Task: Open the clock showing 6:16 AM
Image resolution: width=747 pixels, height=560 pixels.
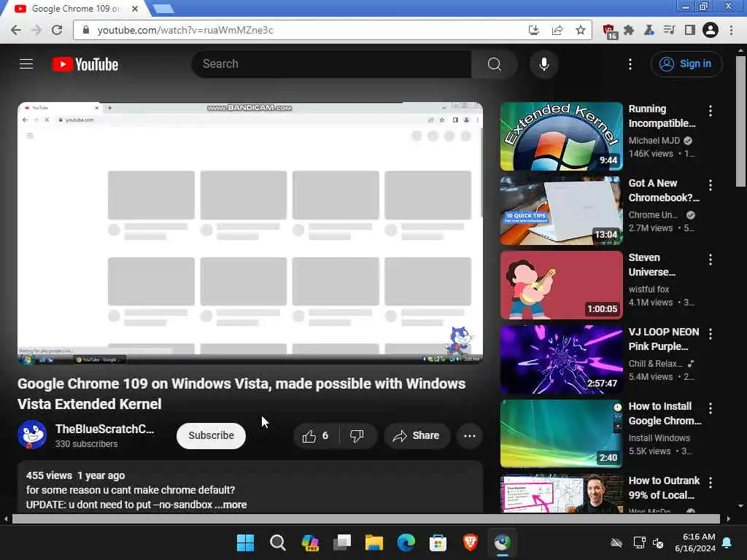Action: point(695,542)
